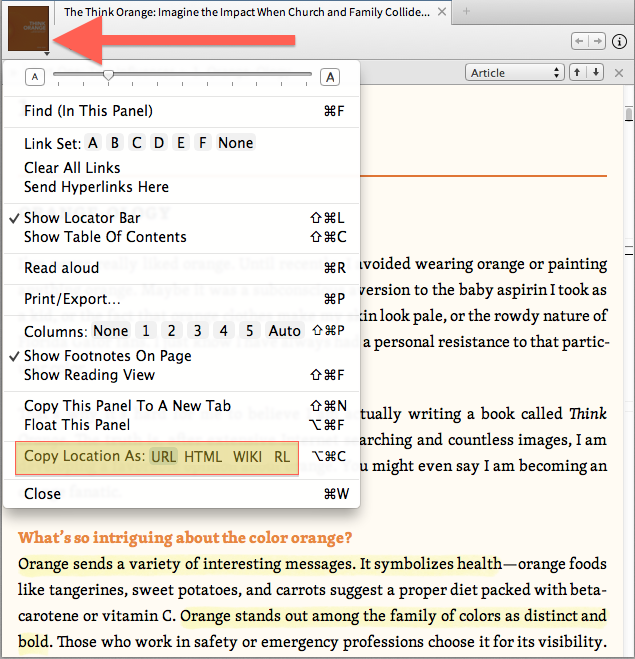Image resolution: width=635 pixels, height=659 pixels.
Task: Increase text size with the large A icon
Action: tap(330, 77)
